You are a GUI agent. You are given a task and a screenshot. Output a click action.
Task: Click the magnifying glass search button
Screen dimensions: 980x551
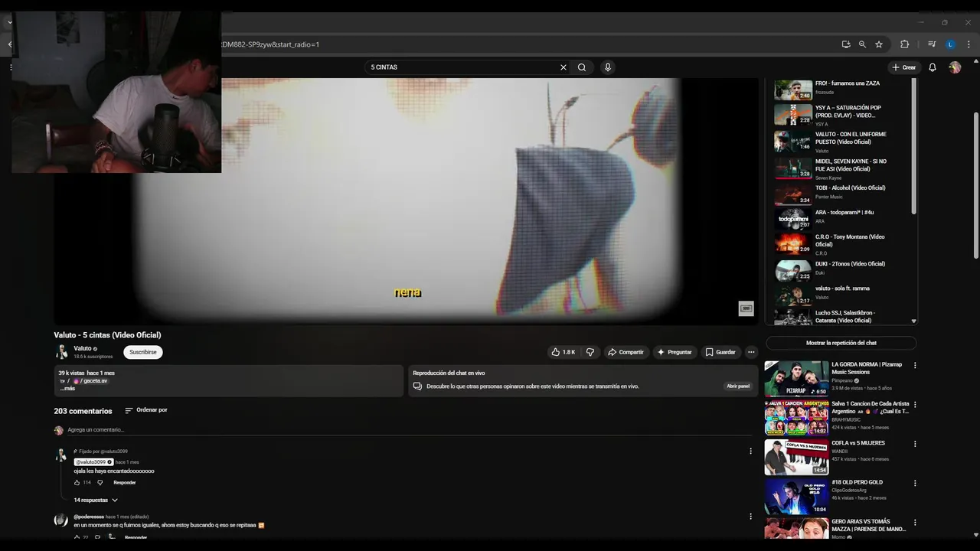(x=582, y=67)
